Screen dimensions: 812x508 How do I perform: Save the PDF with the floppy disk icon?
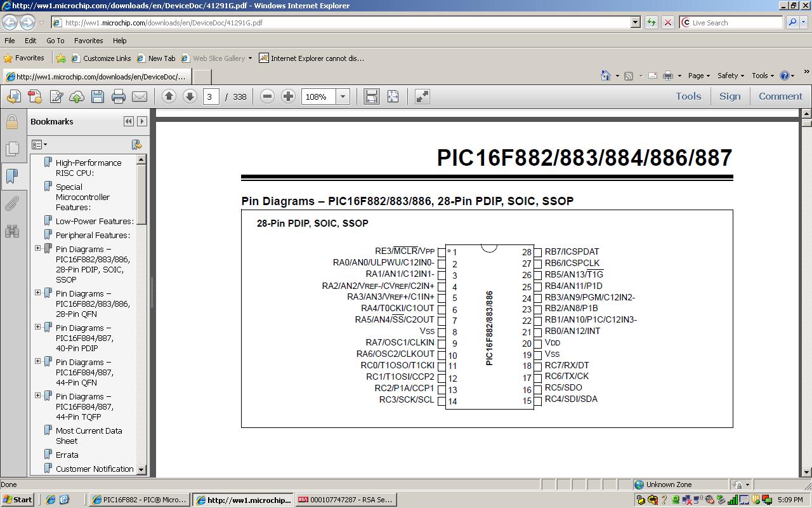(97, 97)
